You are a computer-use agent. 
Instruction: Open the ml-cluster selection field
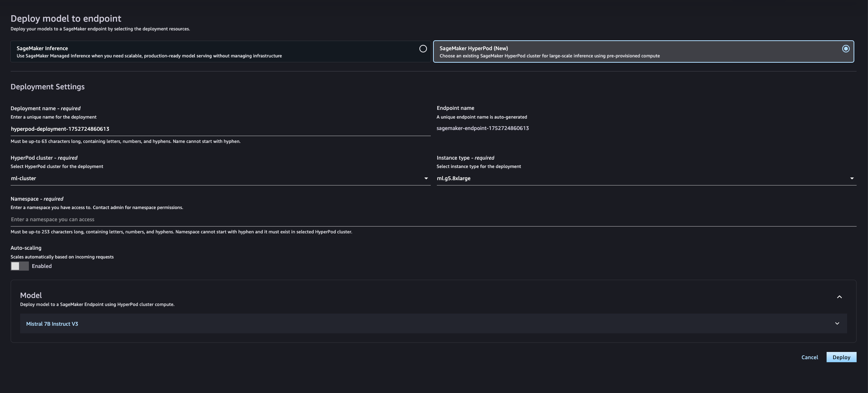[217, 178]
